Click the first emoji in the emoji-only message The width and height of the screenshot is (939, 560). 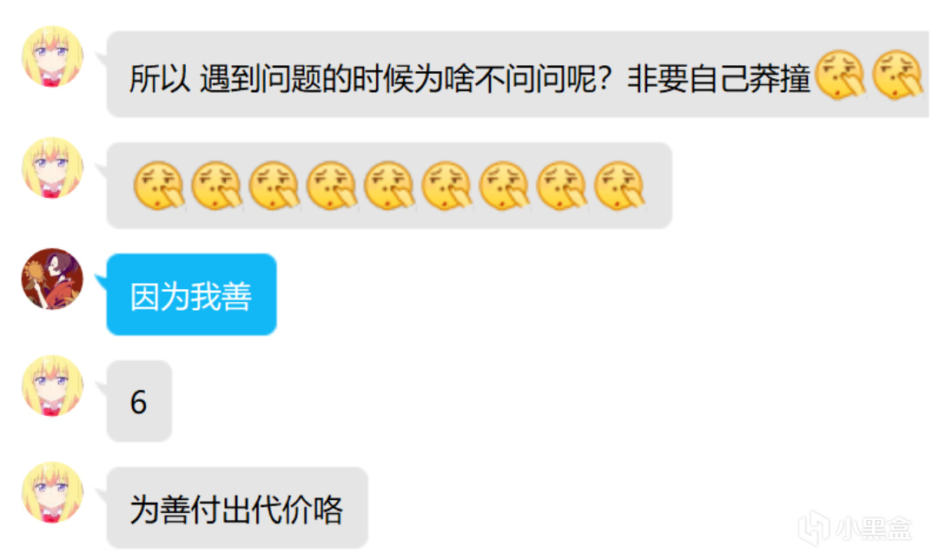click(x=159, y=186)
